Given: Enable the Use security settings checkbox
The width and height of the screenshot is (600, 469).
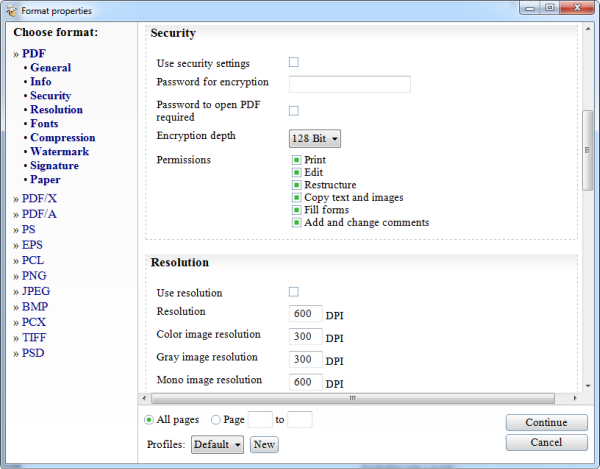Looking at the screenshot, I should [x=294, y=62].
